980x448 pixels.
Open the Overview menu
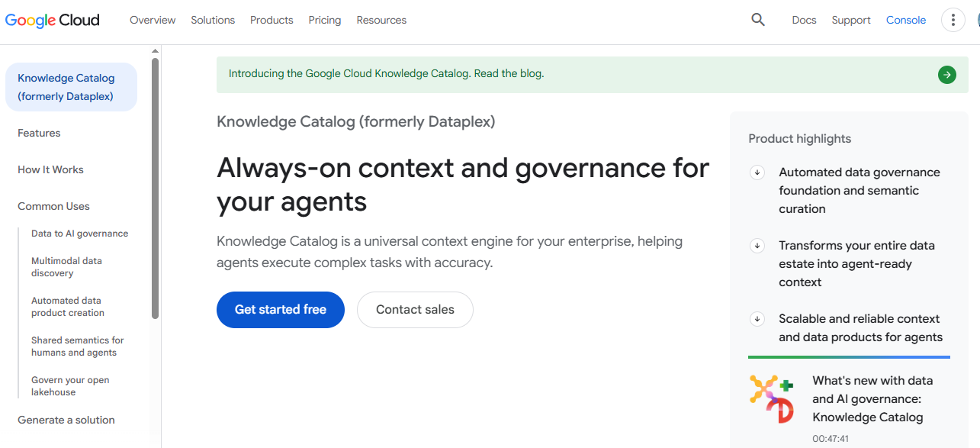(x=153, y=20)
